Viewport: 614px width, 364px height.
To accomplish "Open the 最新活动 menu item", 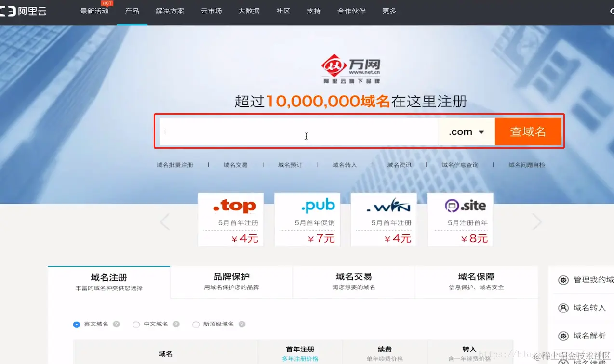I will [94, 11].
